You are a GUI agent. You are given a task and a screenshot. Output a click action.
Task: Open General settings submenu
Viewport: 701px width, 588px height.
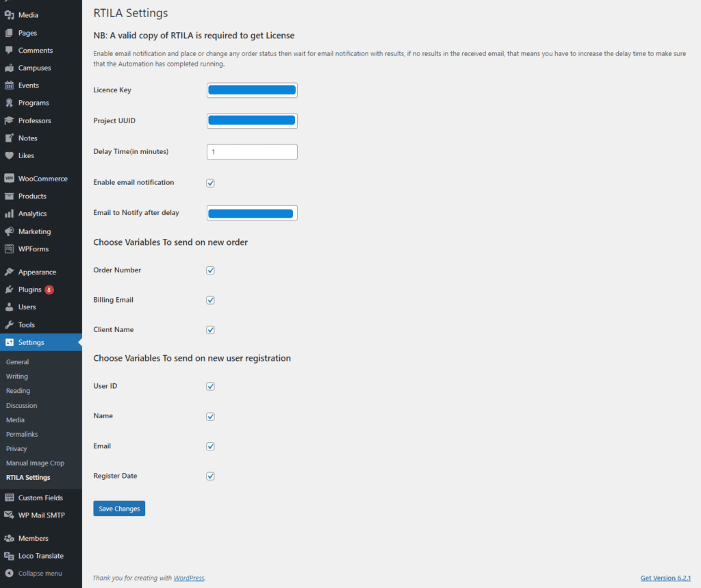(17, 361)
